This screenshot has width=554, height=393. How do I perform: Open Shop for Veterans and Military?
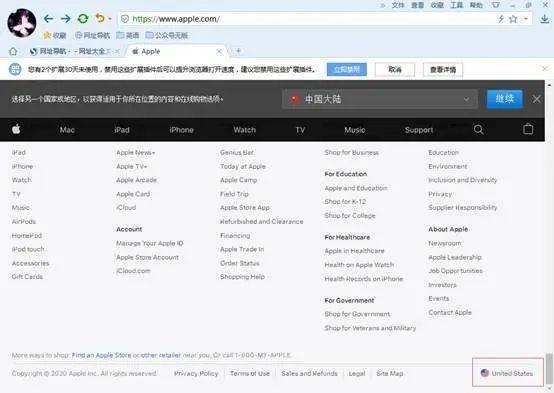(370, 328)
